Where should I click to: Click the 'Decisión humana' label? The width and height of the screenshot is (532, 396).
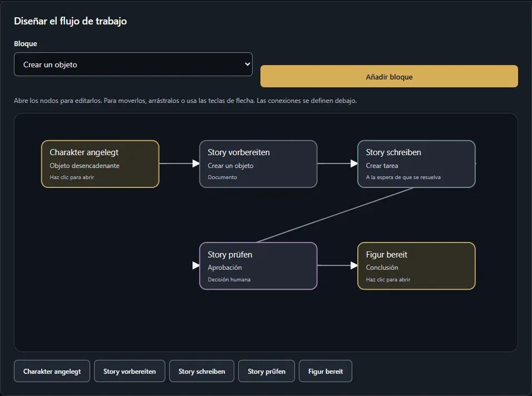click(x=229, y=279)
